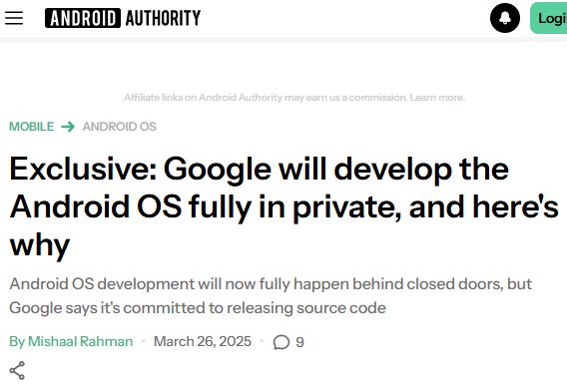Click the word 'why' in the headline
Image resolution: width=567 pixels, height=392 pixels.
coord(40,245)
